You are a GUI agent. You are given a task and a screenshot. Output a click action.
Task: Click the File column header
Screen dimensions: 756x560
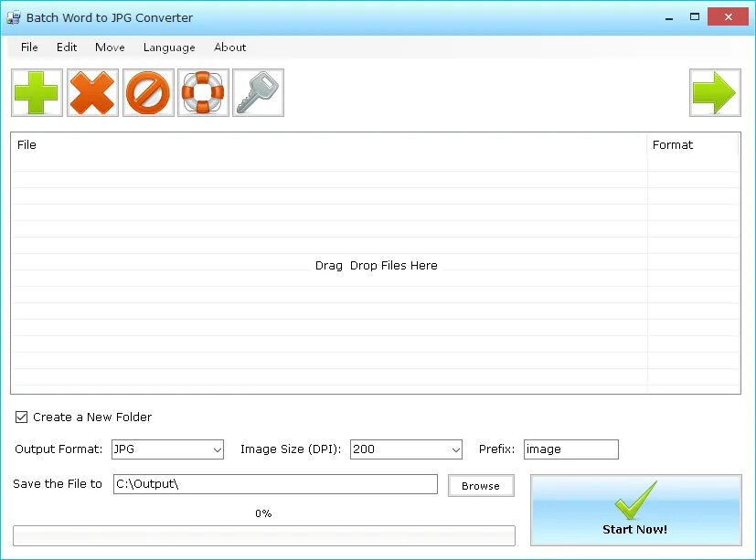tap(329, 145)
